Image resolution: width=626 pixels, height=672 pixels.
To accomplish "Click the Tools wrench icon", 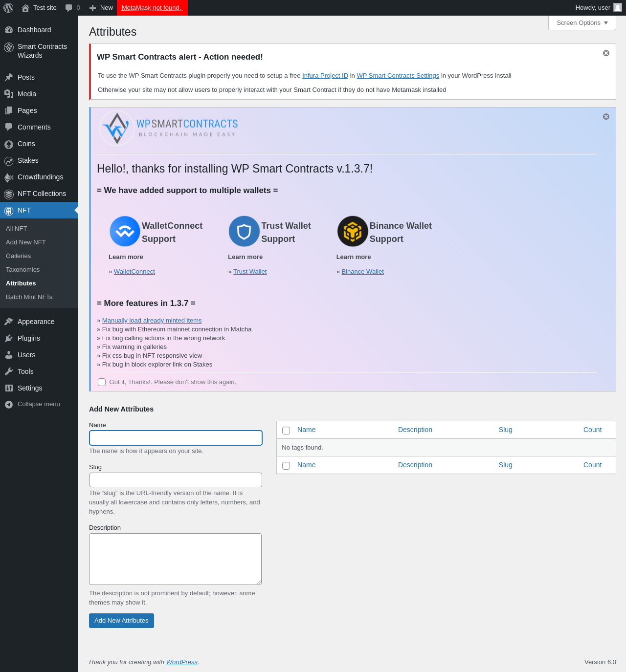I will [x=9, y=371].
